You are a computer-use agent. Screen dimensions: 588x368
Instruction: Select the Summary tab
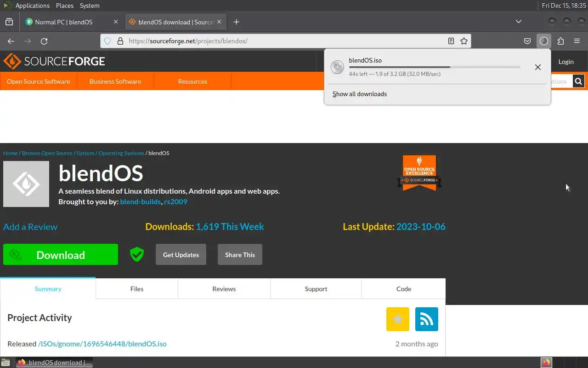pyautogui.click(x=48, y=289)
